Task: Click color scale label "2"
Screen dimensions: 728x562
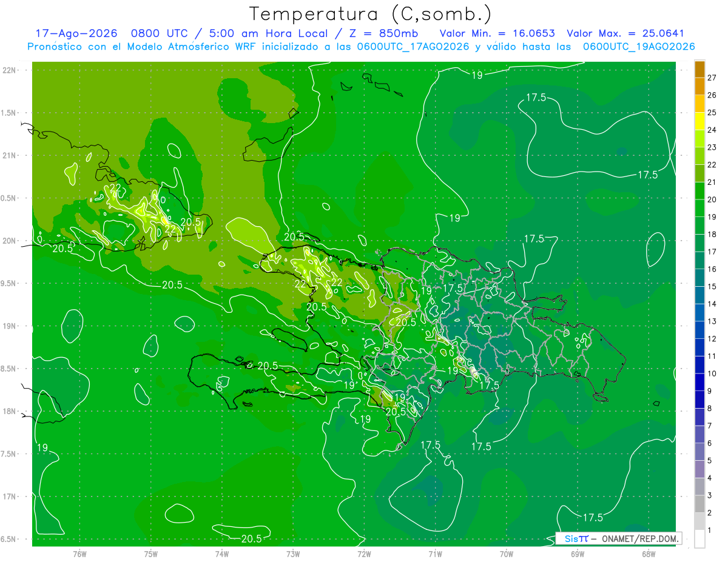Action: (710, 513)
